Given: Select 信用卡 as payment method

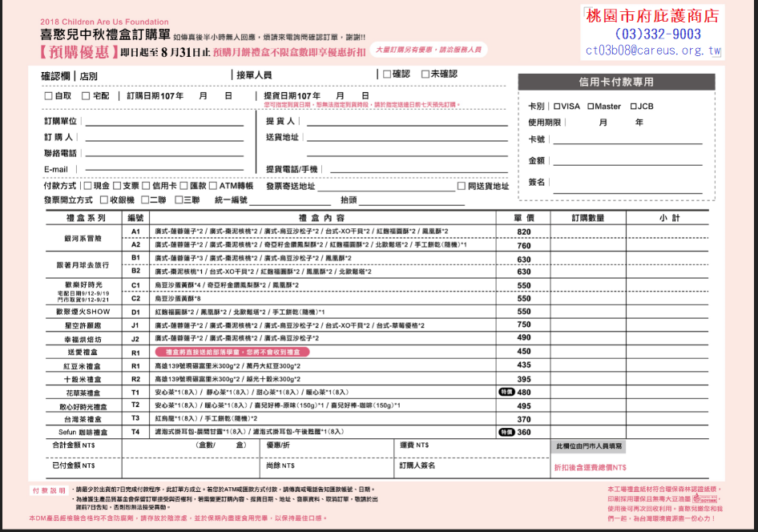Looking at the screenshot, I should tap(146, 186).
